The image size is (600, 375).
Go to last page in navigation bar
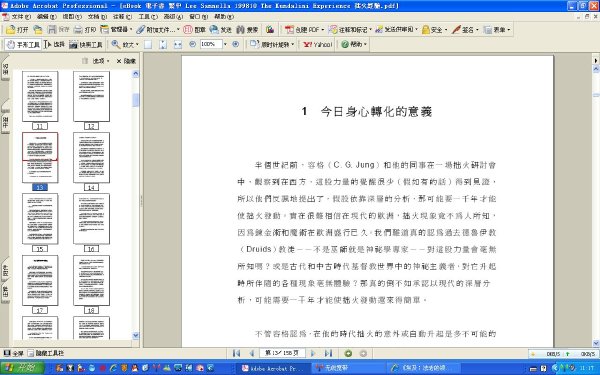click(x=328, y=353)
